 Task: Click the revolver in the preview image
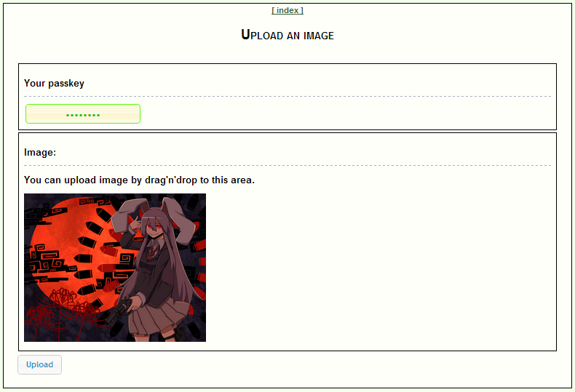click(x=120, y=311)
